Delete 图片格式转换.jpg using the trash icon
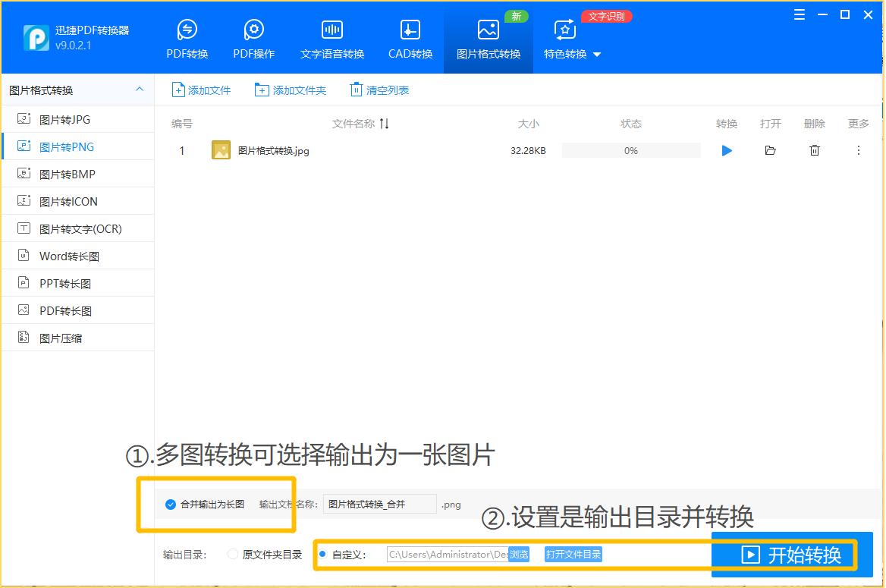The image size is (886, 588). (x=814, y=150)
